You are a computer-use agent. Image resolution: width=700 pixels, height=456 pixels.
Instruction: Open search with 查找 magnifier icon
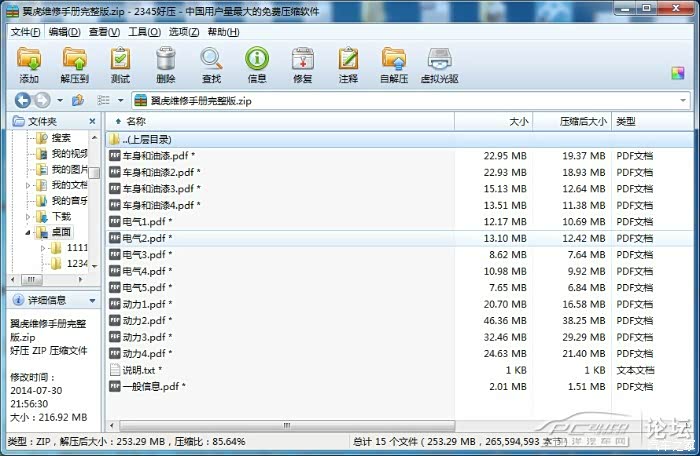pyautogui.click(x=212, y=63)
